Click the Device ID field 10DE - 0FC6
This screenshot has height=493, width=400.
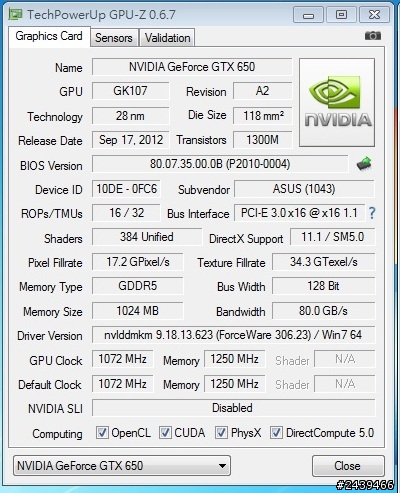[x=126, y=189]
